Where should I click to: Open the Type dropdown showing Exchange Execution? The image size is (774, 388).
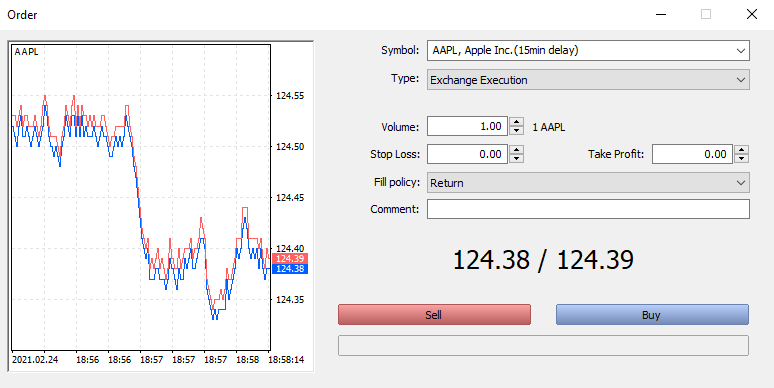588,80
